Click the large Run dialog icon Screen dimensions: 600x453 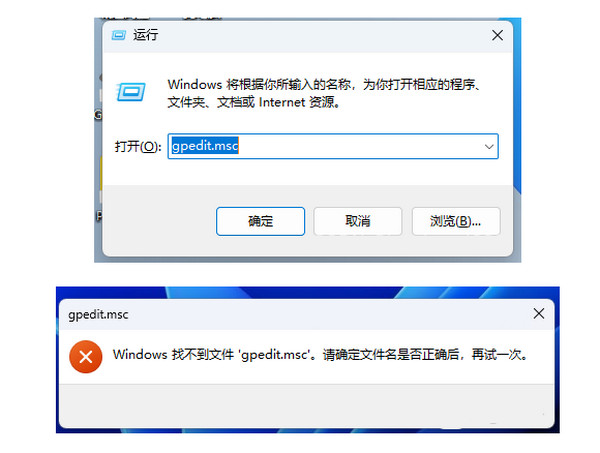click(x=131, y=92)
